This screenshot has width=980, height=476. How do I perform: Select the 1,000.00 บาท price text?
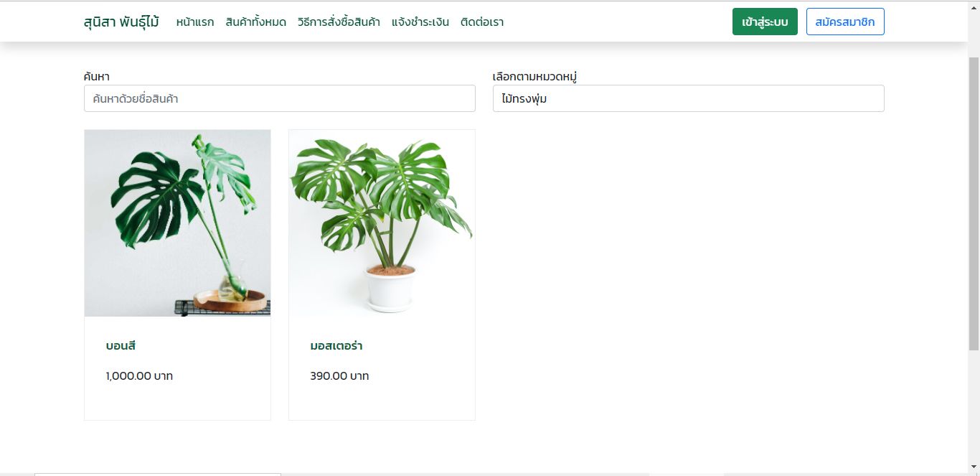click(x=139, y=375)
